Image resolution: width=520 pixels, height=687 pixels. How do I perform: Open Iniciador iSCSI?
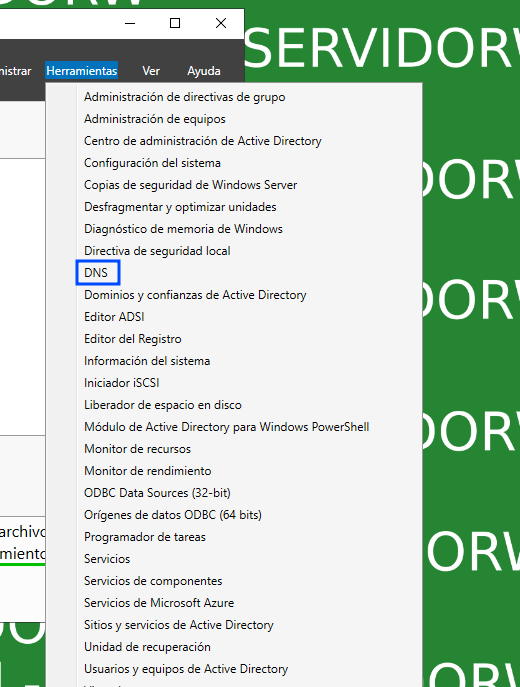pyautogui.click(x=121, y=382)
